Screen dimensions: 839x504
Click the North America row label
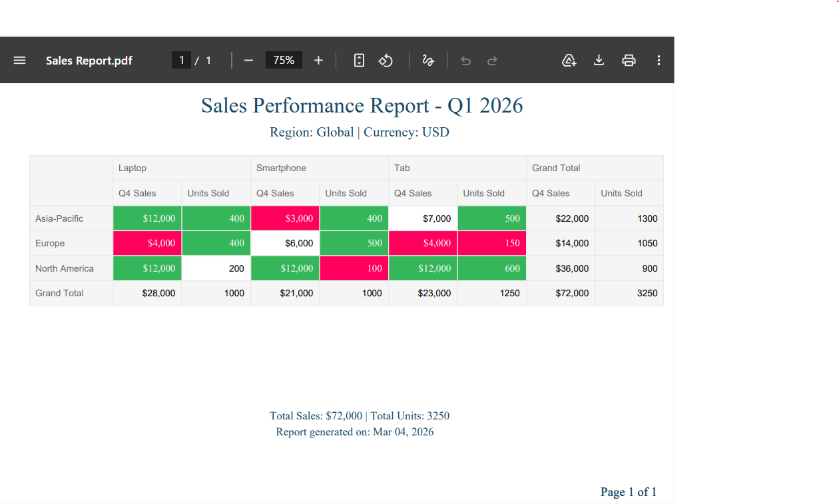(65, 268)
